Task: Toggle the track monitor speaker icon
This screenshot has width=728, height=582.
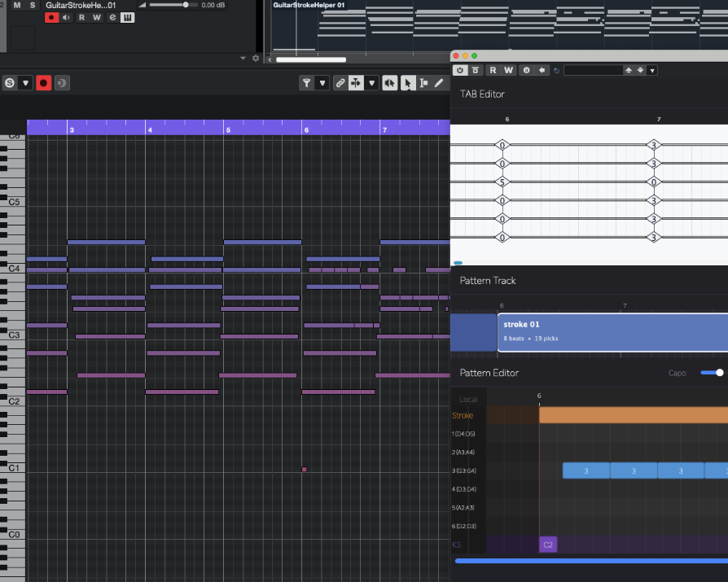Action: (67, 18)
